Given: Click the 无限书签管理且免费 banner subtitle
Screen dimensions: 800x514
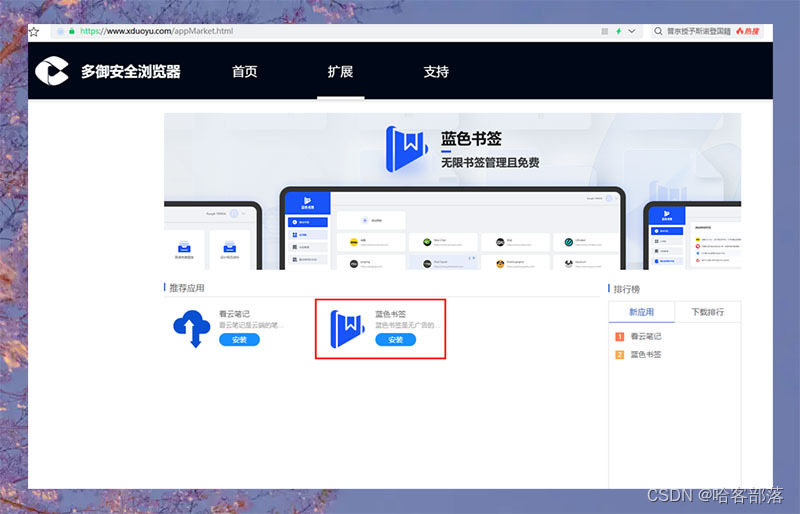Looking at the screenshot, I should point(490,163).
